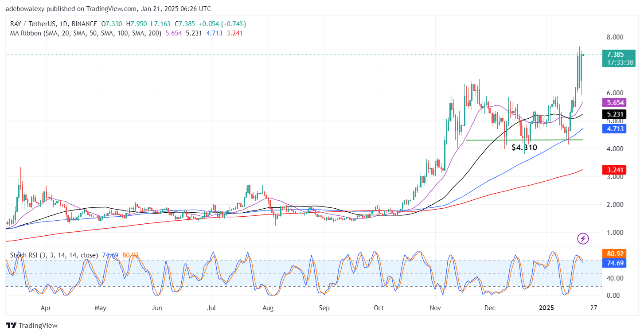The image size is (644, 335).
Task: Click the Dec label on time axis
Action: pyautogui.click(x=490, y=308)
